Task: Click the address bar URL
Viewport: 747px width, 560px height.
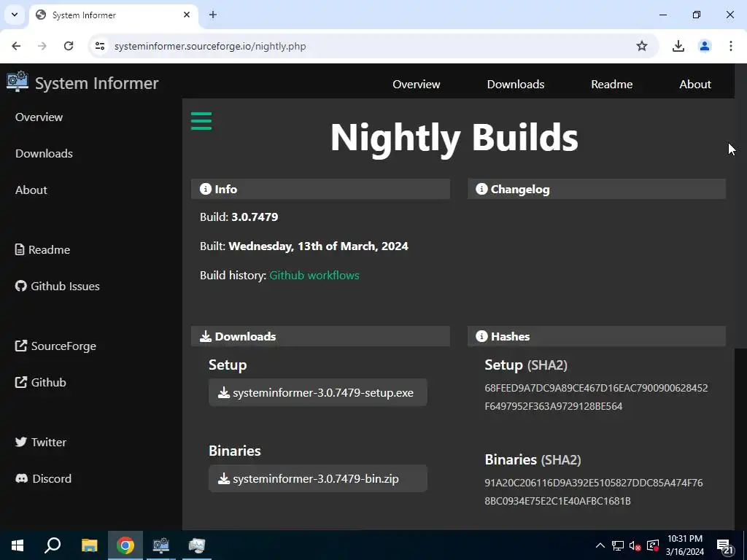Action: coord(210,46)
